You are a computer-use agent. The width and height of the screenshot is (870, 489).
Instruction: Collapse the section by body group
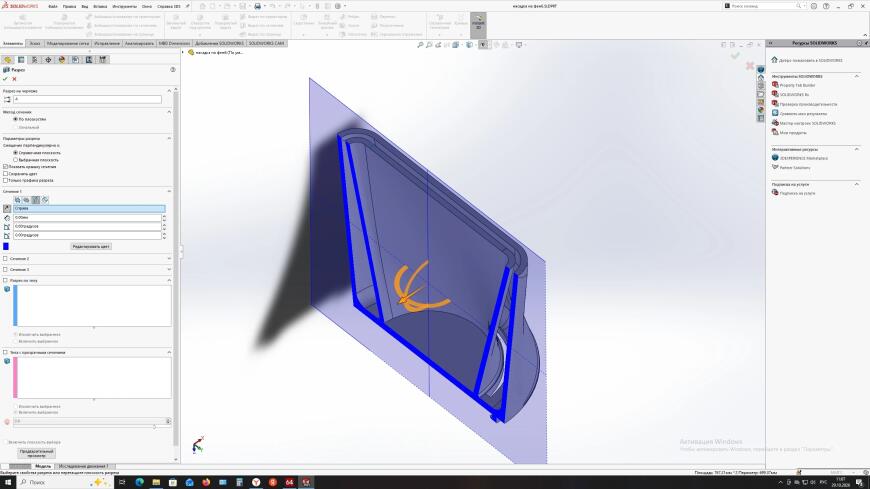169,280
